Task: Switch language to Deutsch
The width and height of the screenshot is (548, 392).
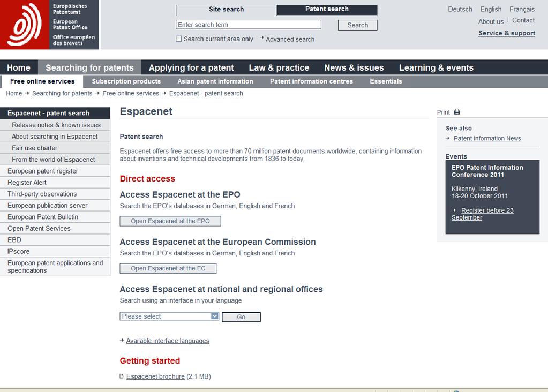Action: [460, 9]
